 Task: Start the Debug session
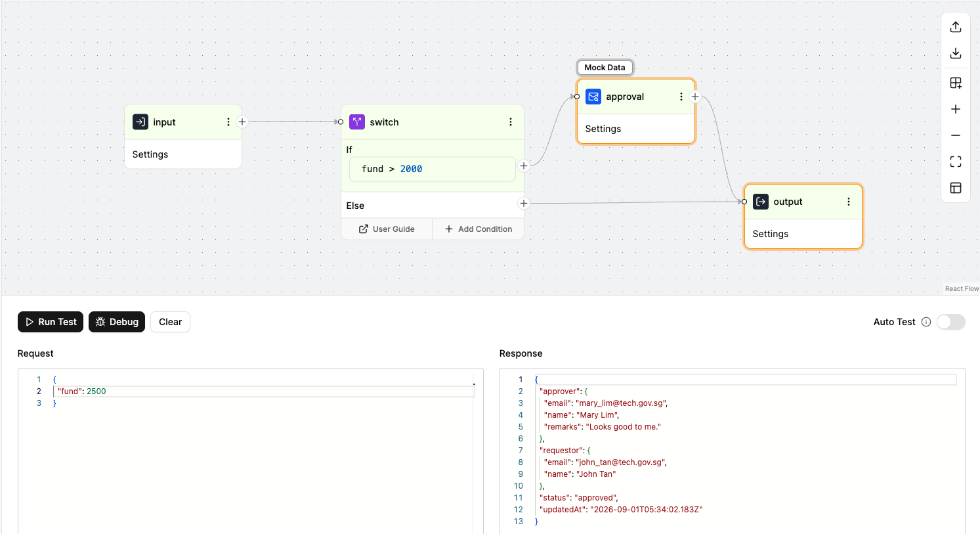point(117,322)
